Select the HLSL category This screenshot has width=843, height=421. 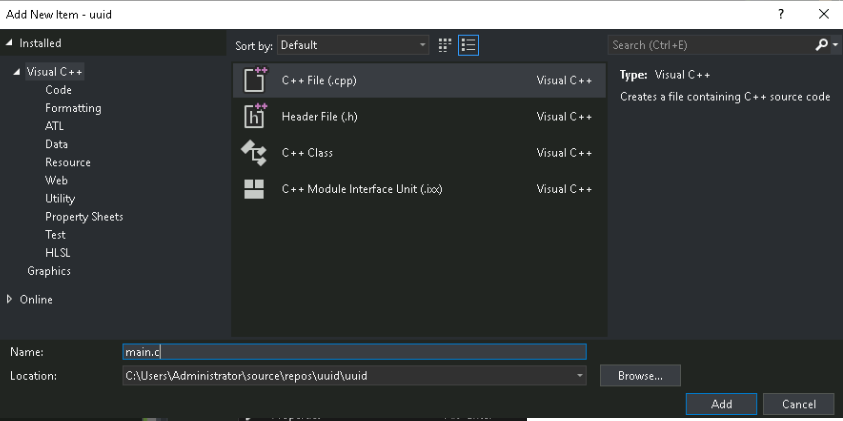pos(58,253)
